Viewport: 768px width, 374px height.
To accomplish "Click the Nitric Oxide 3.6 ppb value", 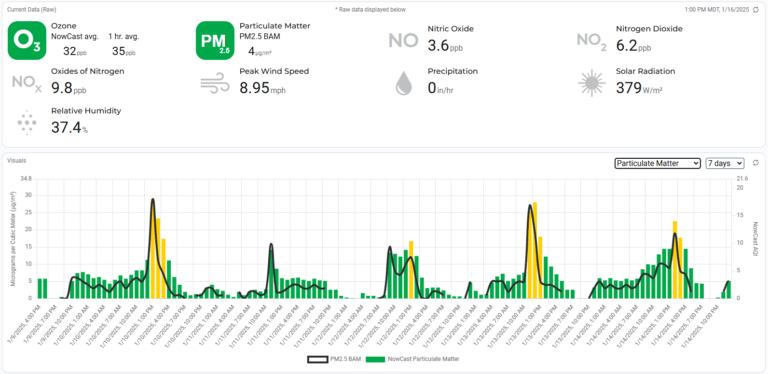I will (445, 46).
